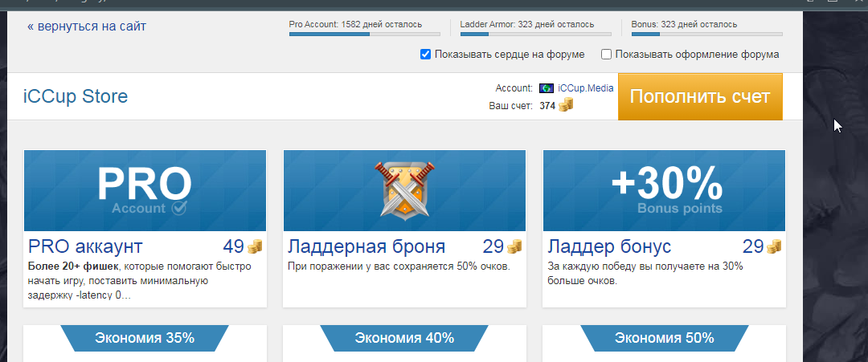868x362 pixels.
Task: Click the Pro Account days remaining progress bar
Action: [364, 35]
